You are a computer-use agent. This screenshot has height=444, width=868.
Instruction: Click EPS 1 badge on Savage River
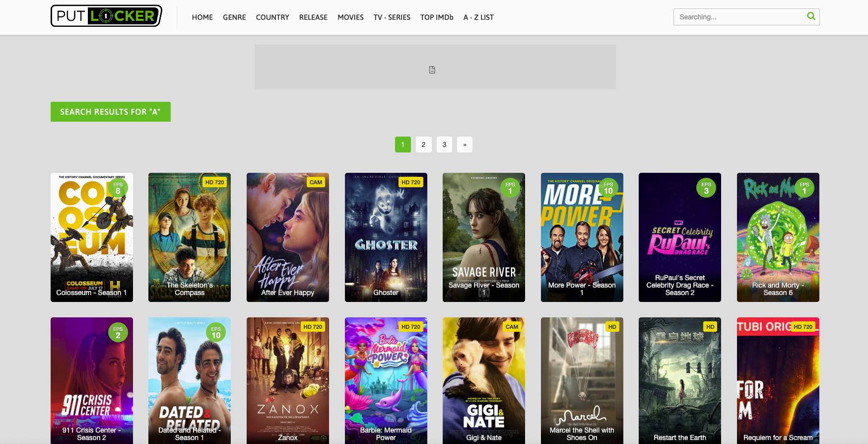tap(510, 188)
